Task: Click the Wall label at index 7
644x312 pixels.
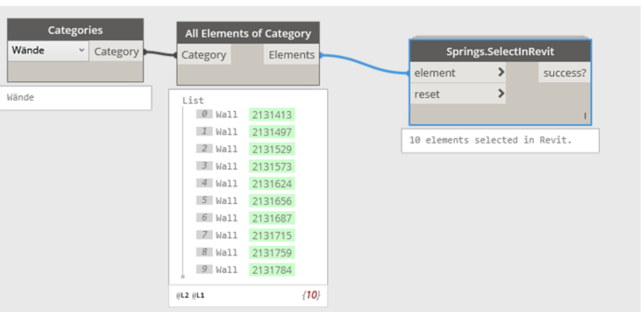Action: tap(227, 235)
